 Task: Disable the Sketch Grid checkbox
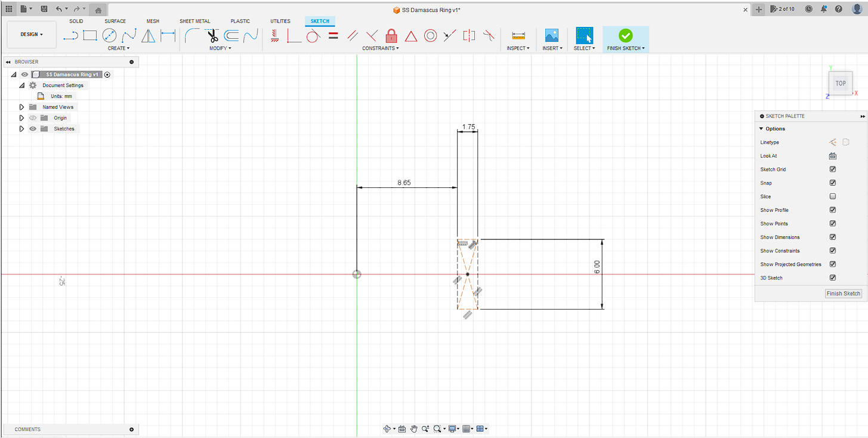[833, 169]
